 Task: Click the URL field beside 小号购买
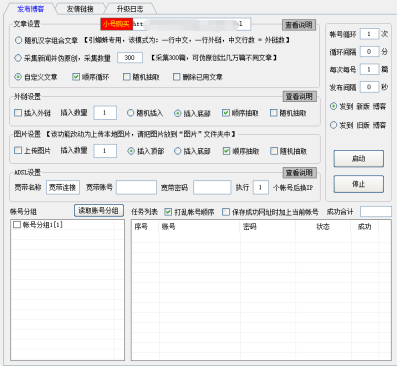pos(191,24)
